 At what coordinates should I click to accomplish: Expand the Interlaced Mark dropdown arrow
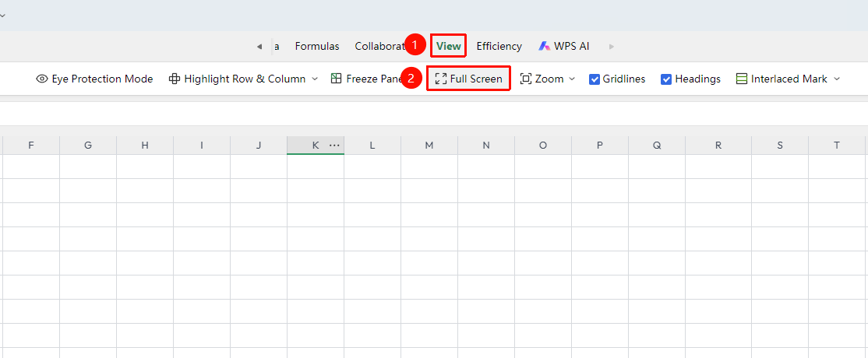pos(837,79)
